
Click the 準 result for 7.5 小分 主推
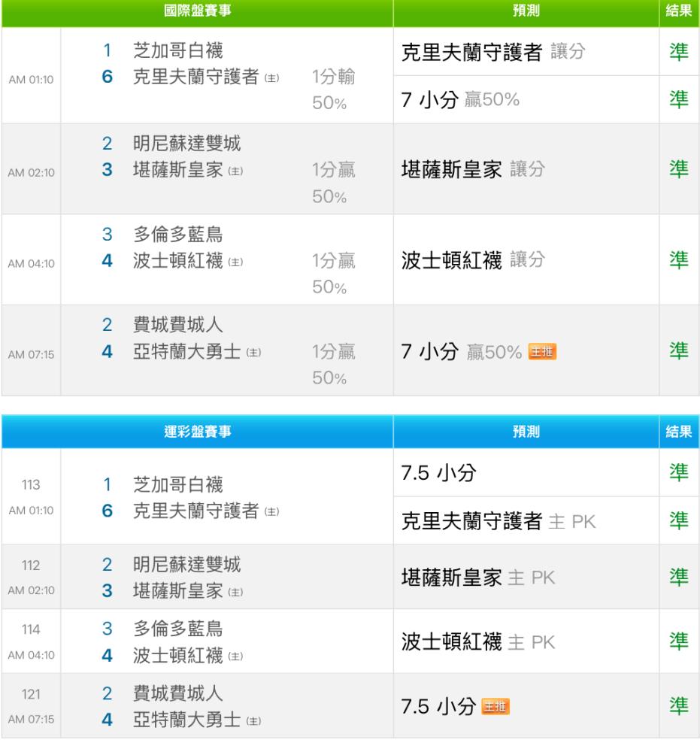point(679,706)
